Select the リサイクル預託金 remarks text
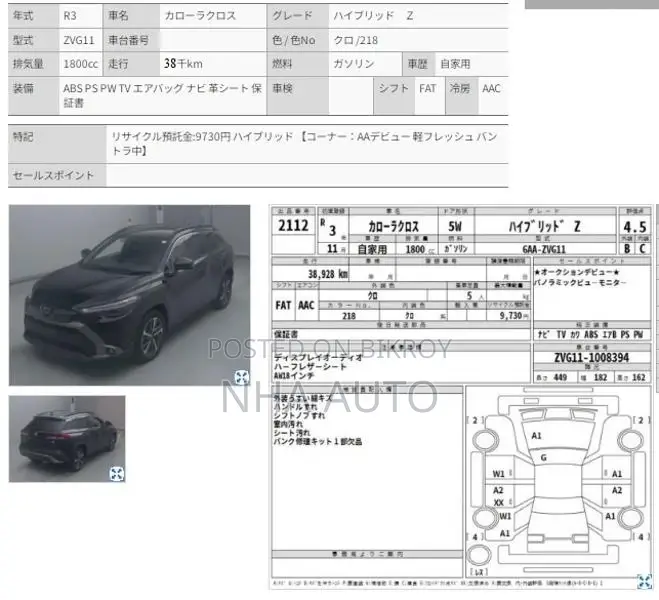Viewport: 659px width, 600px height. pos(304,143)
